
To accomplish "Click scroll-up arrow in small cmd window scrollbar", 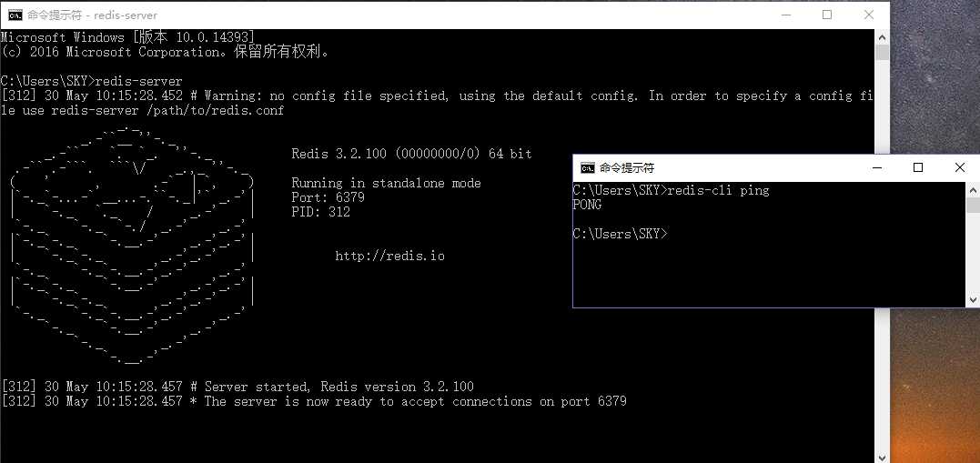I will pyautogui.click(x=973, y=189).
